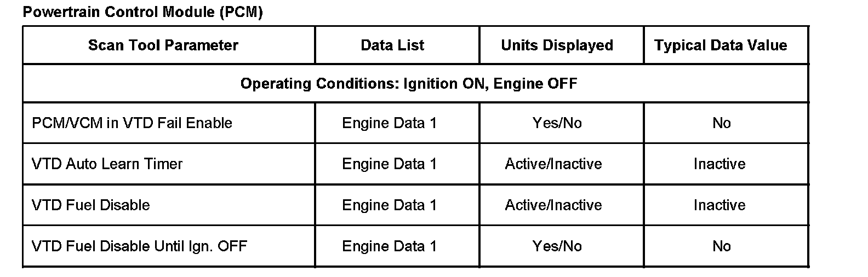
Task: Click Yes/No units for Fuel Disable Until Ign. OFF
Action: 557,246
